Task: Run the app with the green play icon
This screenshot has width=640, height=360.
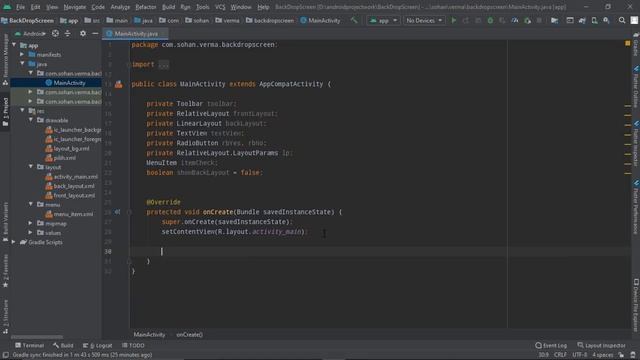Action: point(453,20)
